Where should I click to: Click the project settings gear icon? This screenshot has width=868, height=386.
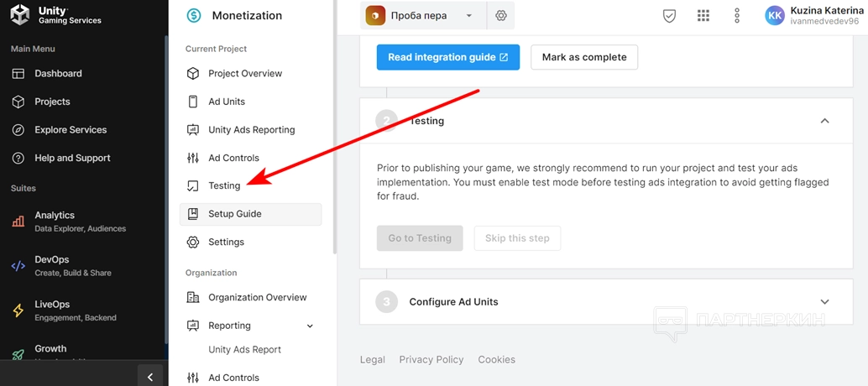[501, 16]
